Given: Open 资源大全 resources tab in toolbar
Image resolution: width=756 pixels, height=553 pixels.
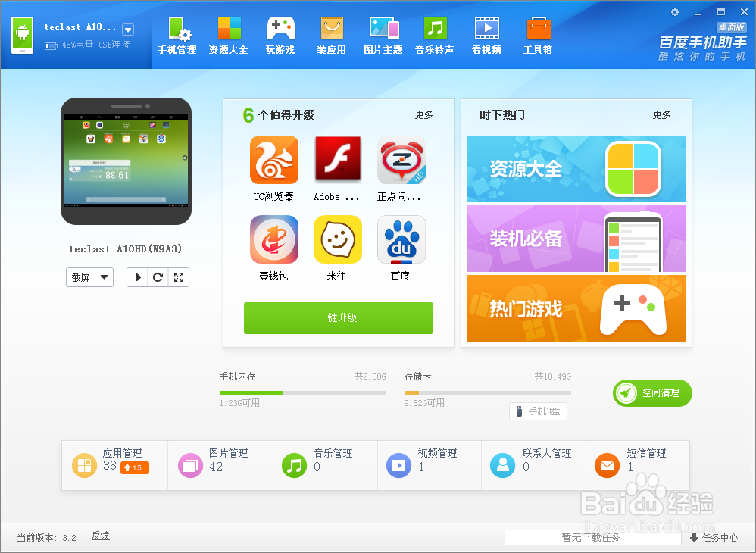Looking at the screenshot, I should click(228, 35).
